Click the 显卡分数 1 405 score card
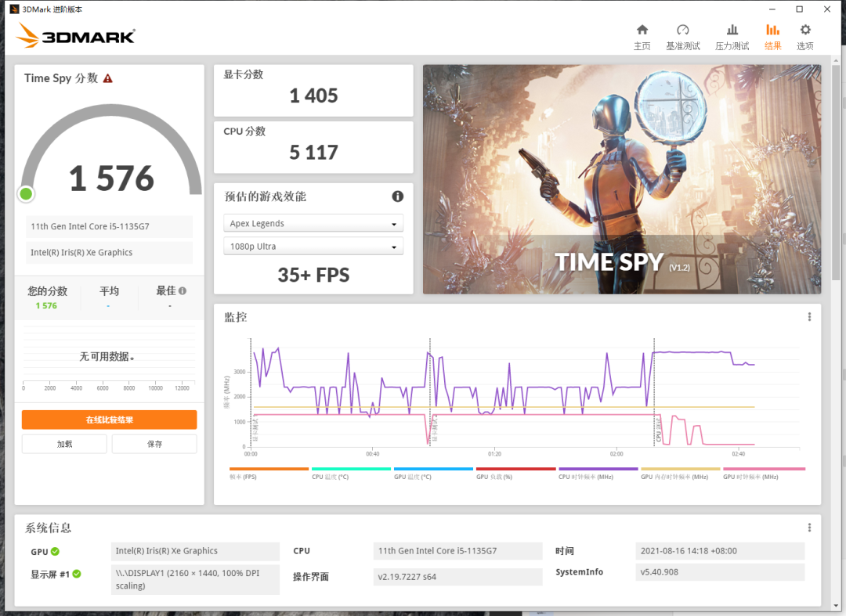846x616 pixels. pyautogui.click(x=313, y=91)
